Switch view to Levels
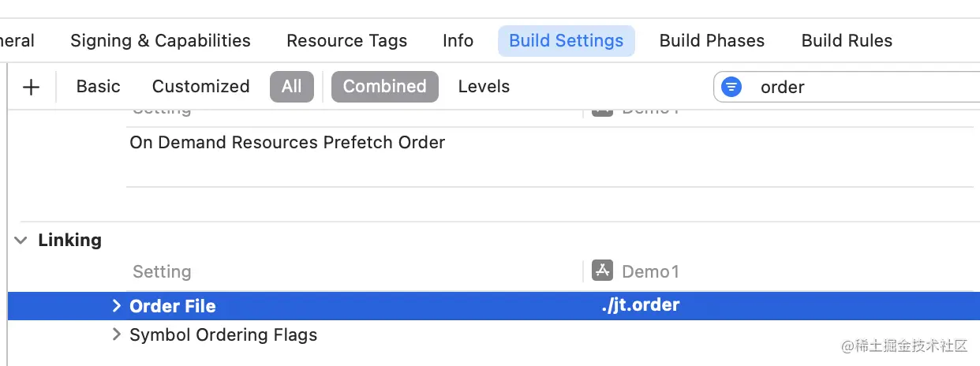Viewport: 980px width, 366px height. [x=484, y=87]
